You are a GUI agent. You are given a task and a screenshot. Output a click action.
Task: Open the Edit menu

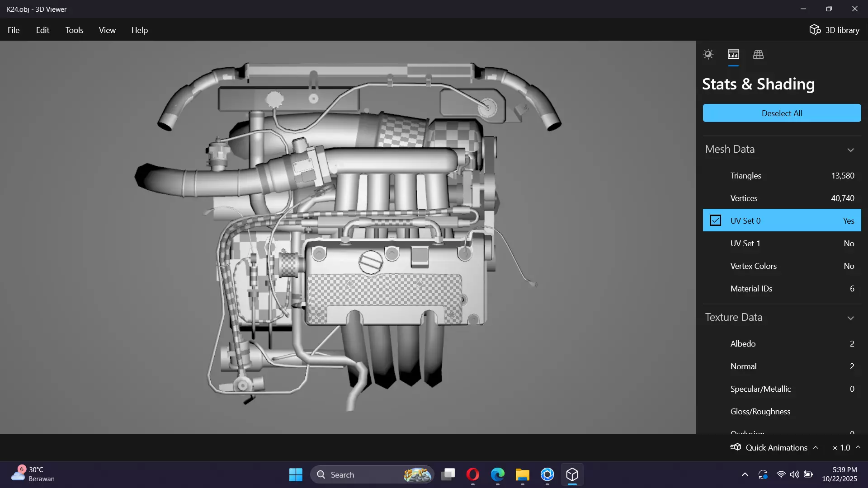click(42, 30)
